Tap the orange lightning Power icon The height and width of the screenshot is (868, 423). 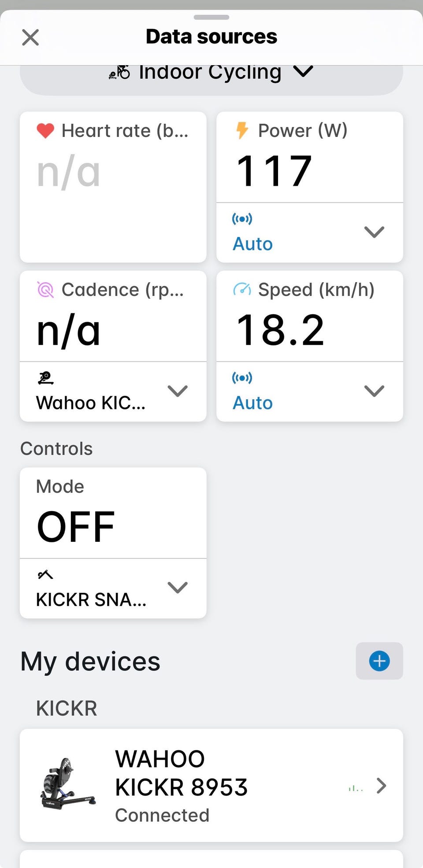(x=242, y=130)
